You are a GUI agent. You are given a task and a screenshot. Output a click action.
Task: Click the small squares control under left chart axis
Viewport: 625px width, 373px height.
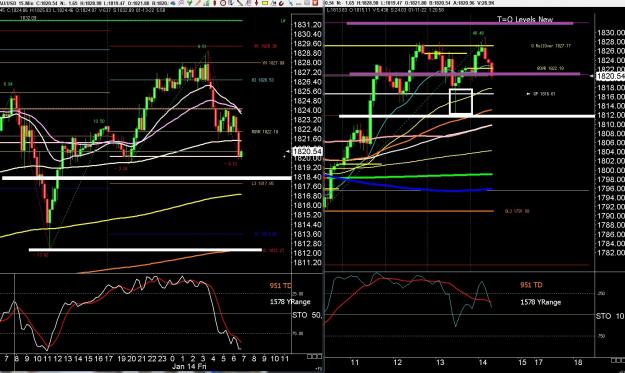[x=314, y=356]
